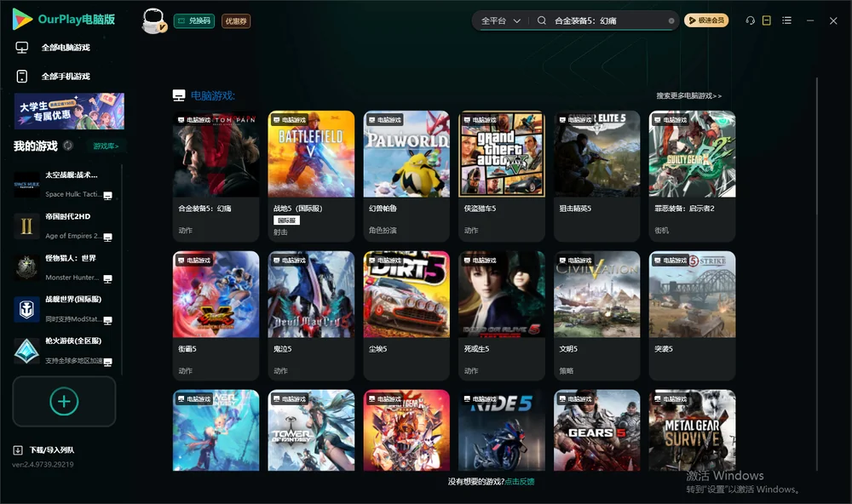
Task: Open the Tower of Fantasy game card
Action: [x=311, y=430]
